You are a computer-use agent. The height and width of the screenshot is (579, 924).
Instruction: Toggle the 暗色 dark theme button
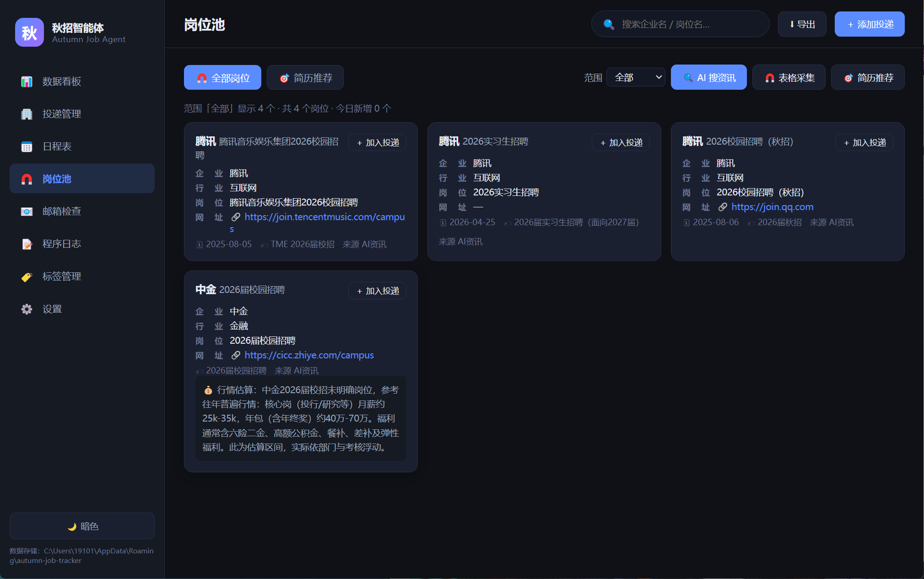pyautogui.click(x=82, y=526)
